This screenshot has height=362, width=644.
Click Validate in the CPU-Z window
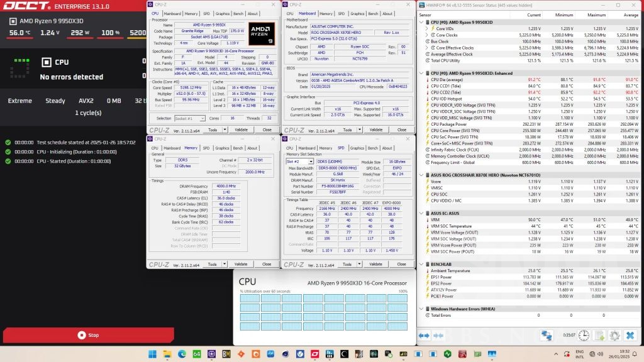click(241, 130)
